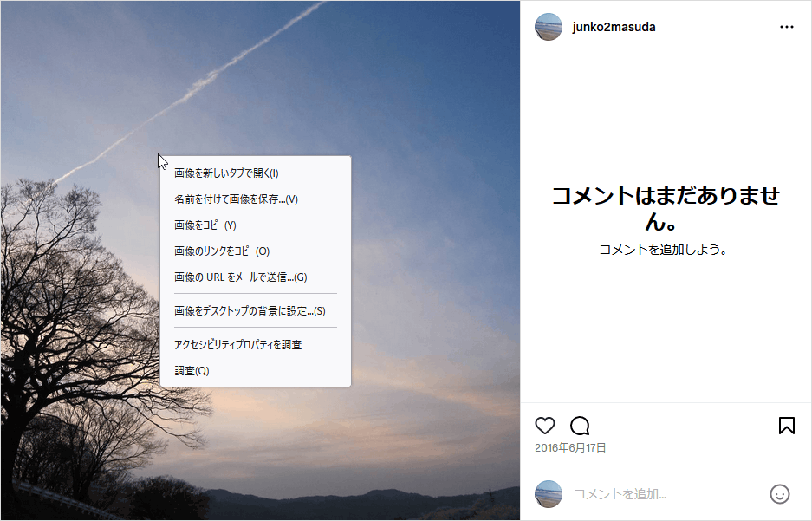Open the three-dot more options menu
The height and width of the screenshot is (521, 812).
787,27
